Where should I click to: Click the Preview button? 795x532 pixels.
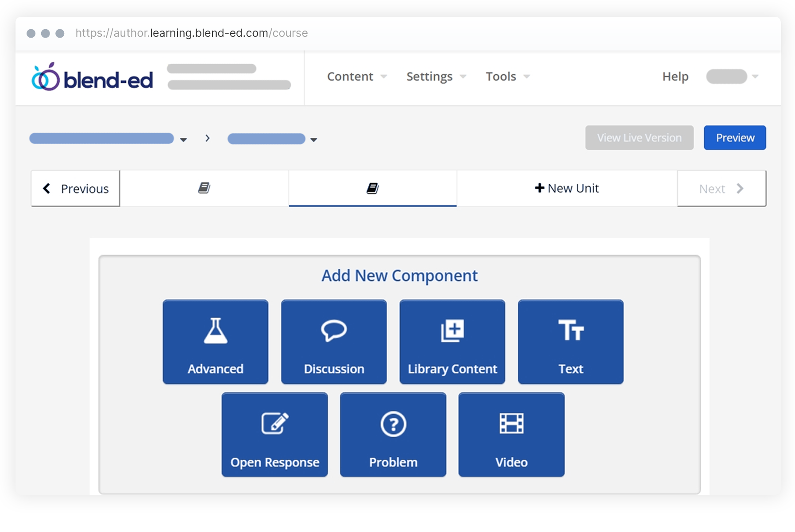735,138
